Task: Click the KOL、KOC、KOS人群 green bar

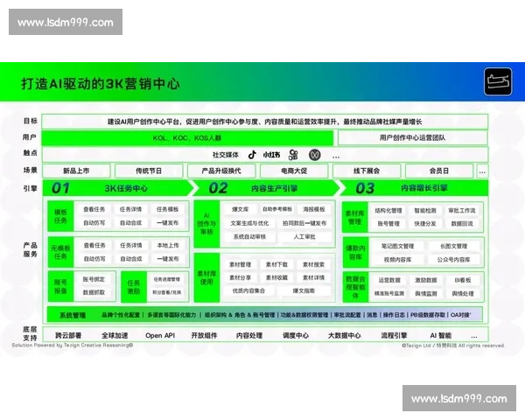Action: pyautogui.click(x=187, y=138)
